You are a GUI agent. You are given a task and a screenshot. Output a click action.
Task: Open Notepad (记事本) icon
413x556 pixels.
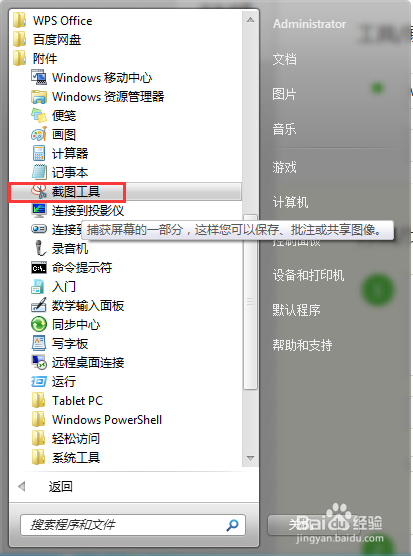point(39,172)
